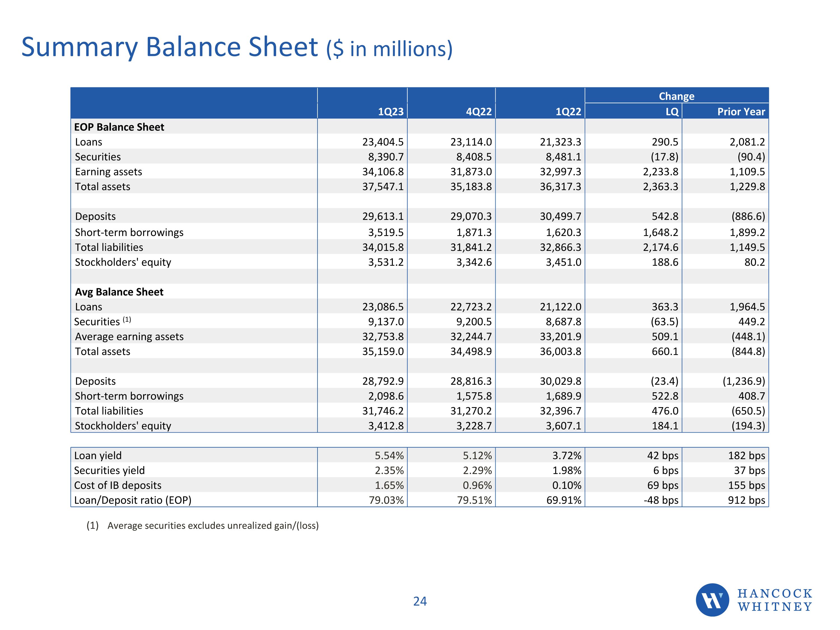Select EOP Short-term borrowings row label
Screen dimensions: 840x630
129,232
